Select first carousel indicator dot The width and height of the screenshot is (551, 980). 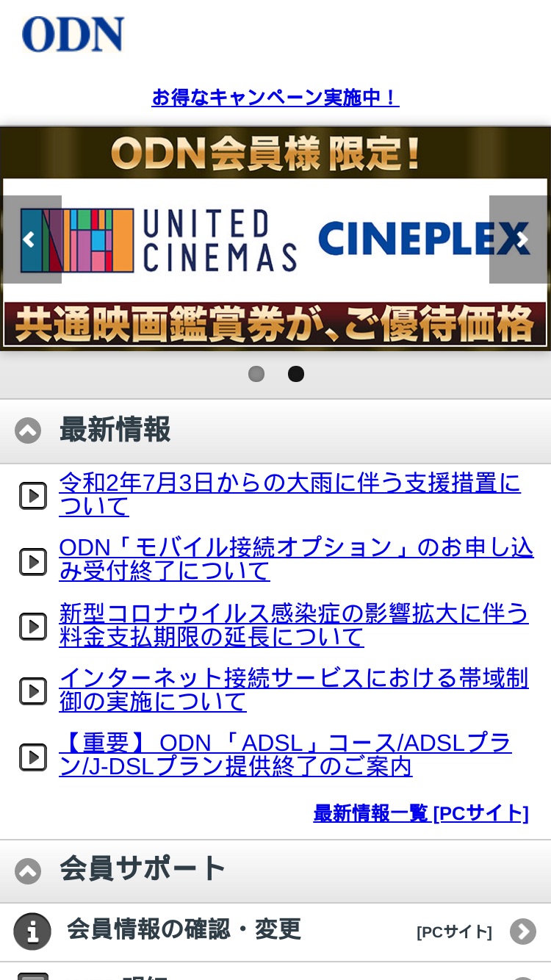pyautogui.click(x=256, y=374)
